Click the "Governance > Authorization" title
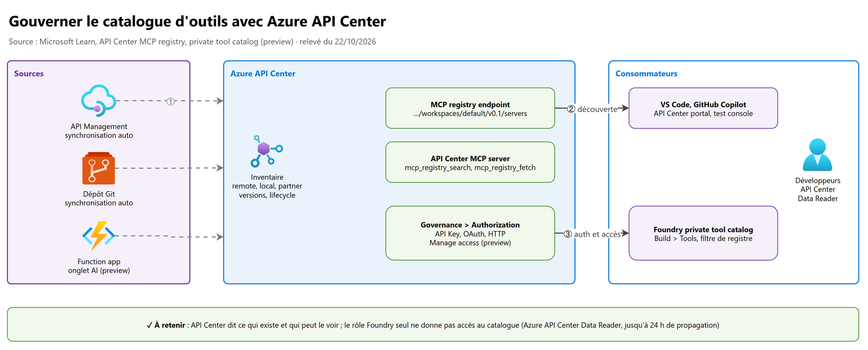Viewport: 868px width, 350px height. pyautogui.click(x=470, y=225)
